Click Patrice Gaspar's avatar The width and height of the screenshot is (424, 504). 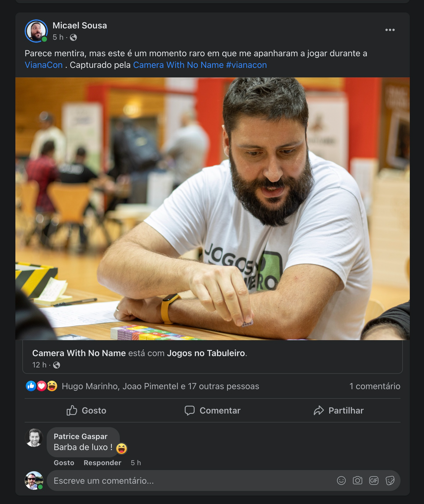34,438
